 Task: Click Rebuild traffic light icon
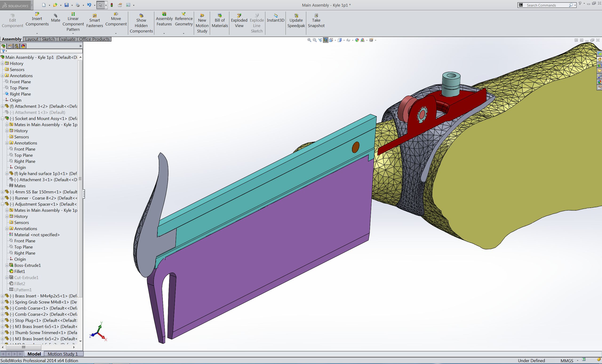tap(112, 5)
